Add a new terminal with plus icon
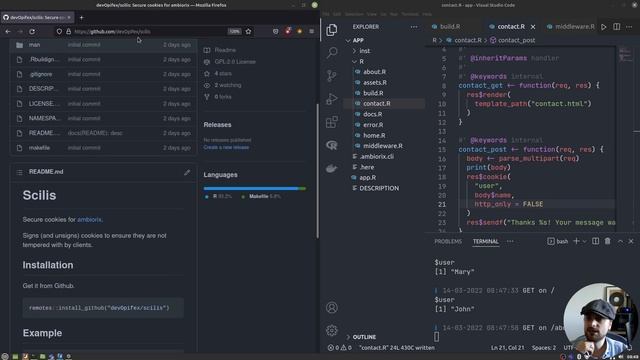Image resolution: width=640 pixels, height=360 pixels. pyautogui.click(x=576, y=241)
